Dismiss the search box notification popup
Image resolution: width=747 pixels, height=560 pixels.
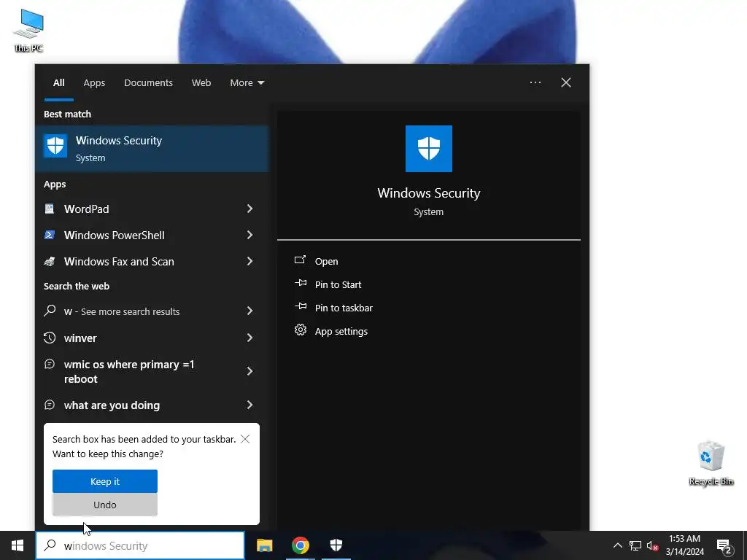coord(245,439)
